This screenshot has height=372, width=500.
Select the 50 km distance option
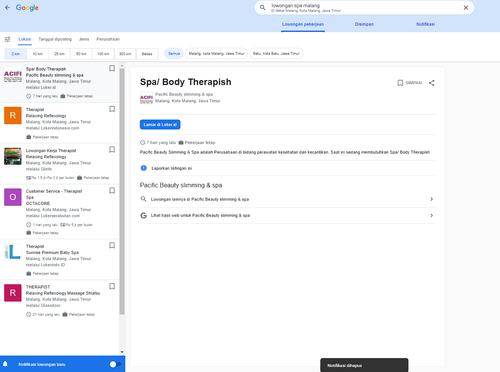81,54
